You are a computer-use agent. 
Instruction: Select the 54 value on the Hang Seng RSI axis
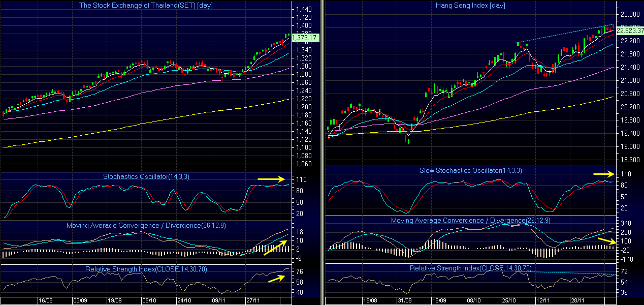(x=624, y=282)
